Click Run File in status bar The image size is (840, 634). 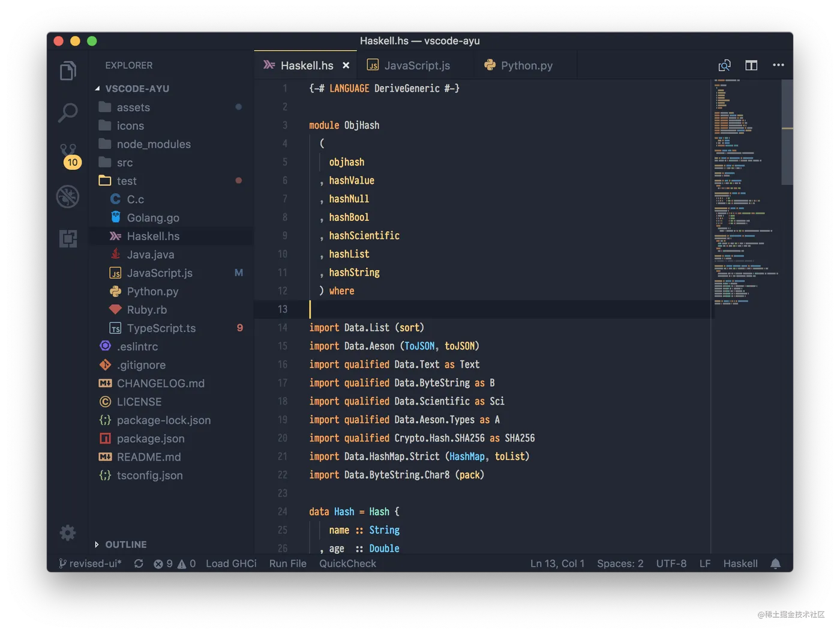click(x=287, y=564)
